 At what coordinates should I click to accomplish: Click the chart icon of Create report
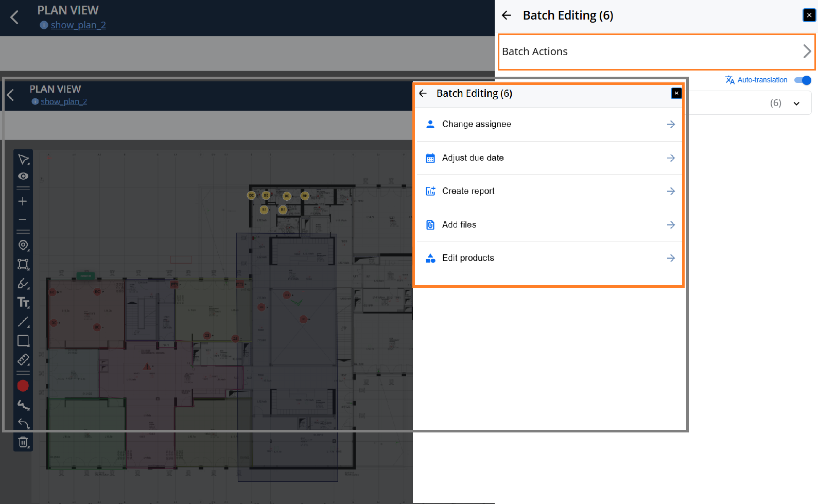(430, 191)
